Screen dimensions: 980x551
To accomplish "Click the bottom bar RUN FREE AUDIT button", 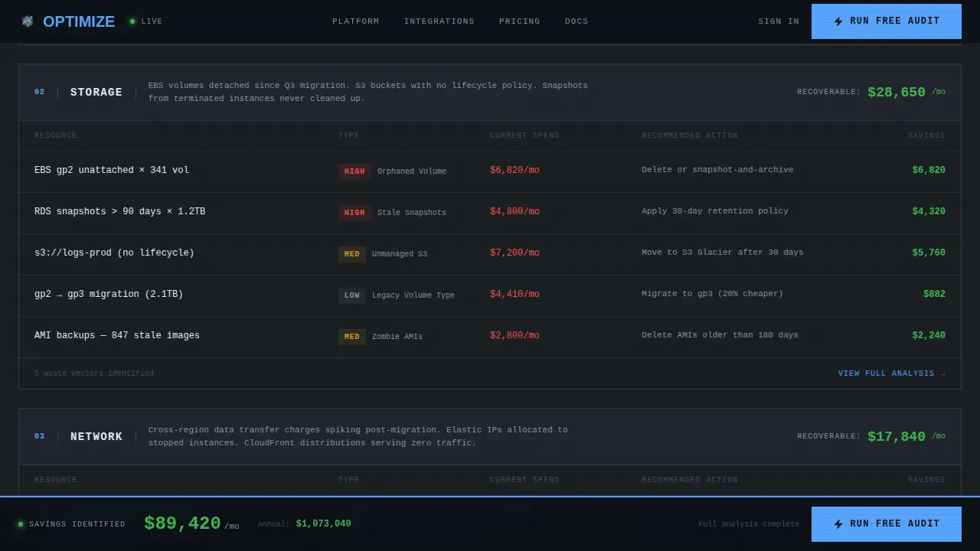I will coord(887,524).
